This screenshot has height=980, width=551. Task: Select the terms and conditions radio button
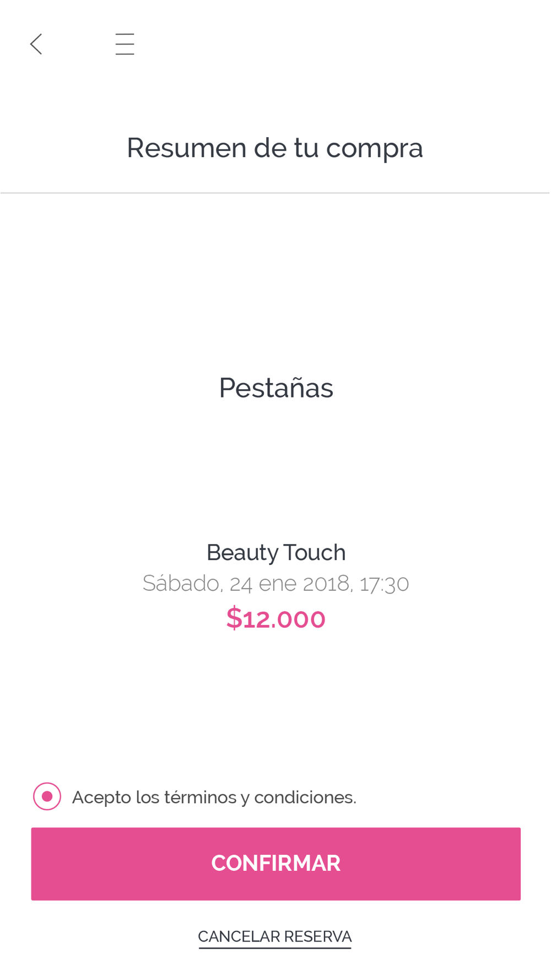[x=47, y=796]
